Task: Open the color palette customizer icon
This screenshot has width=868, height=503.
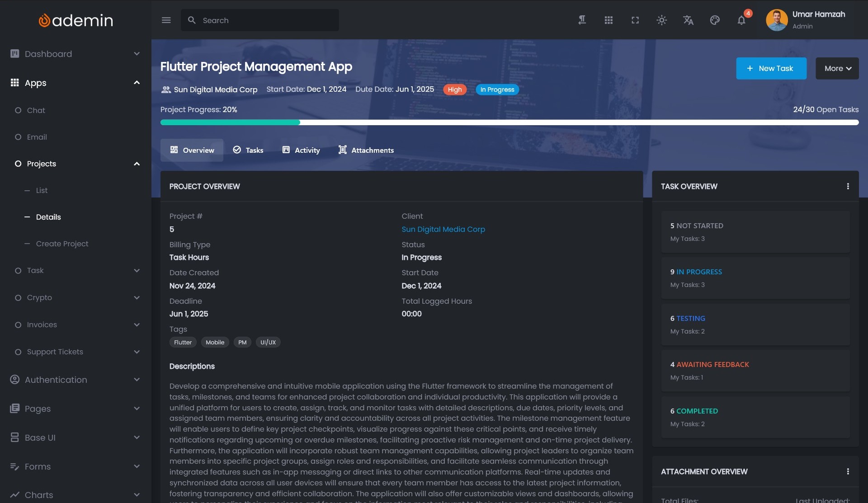Action: point(715,20)
